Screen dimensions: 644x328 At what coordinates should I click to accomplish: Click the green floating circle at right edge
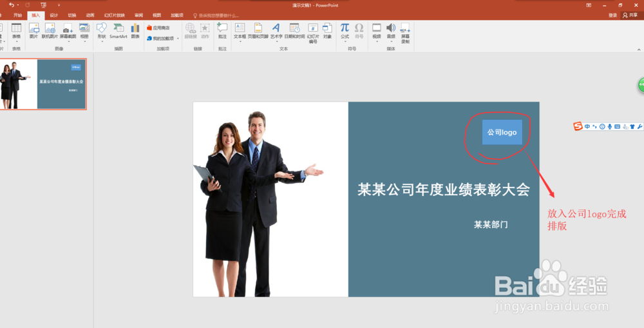point(641,85)
